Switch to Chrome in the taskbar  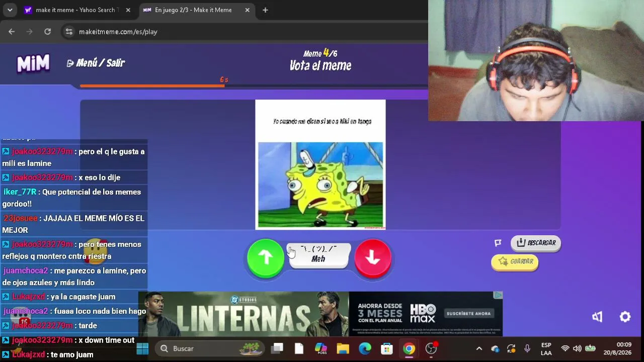pos(409,348)
